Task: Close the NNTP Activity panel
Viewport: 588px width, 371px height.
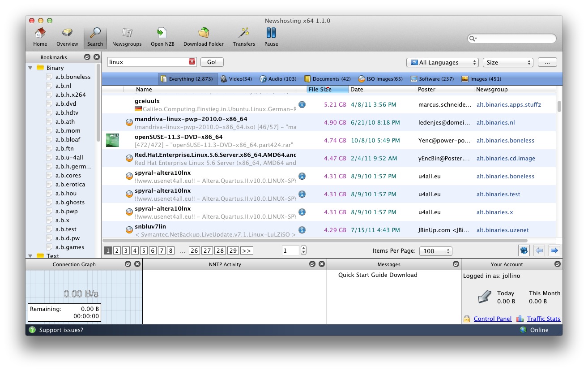Action: pyautogui.click(x=322, y=264)
